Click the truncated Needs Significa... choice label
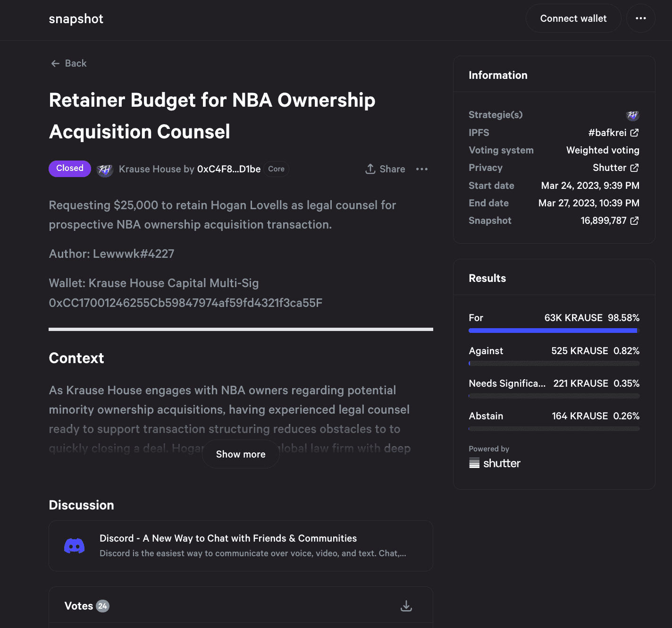This screenshot has width=672, height=628. coord(507,383)
